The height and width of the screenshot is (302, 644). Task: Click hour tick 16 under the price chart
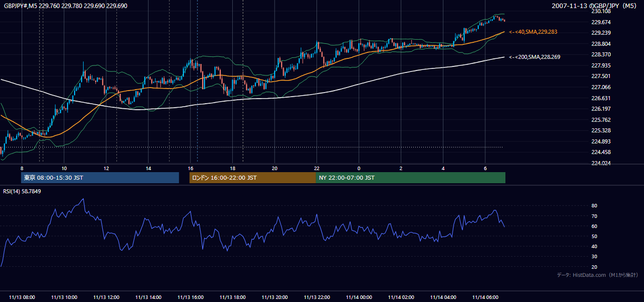pyautogui.click(x=190, y=168)
